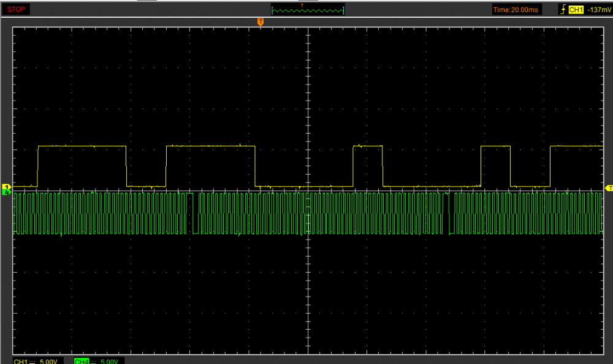Click the trigger level arrow on right edge
613x364 pixels.
[608, 188]
